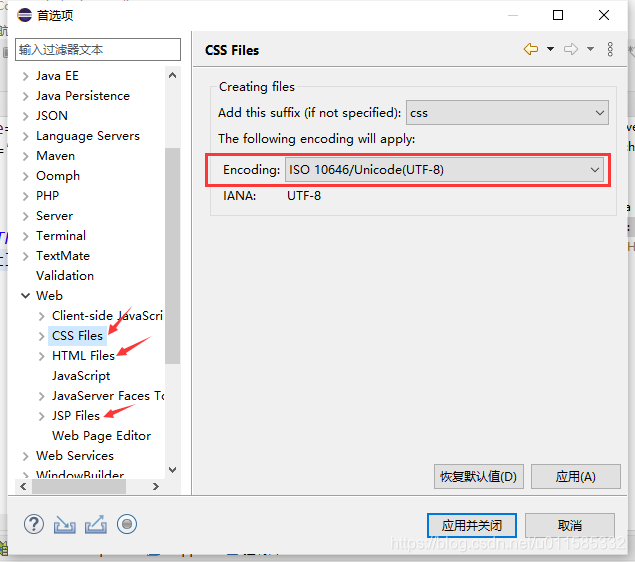Expand the Server node
Viewport: 635px width, 562px height.
click(x=26, y=216)
